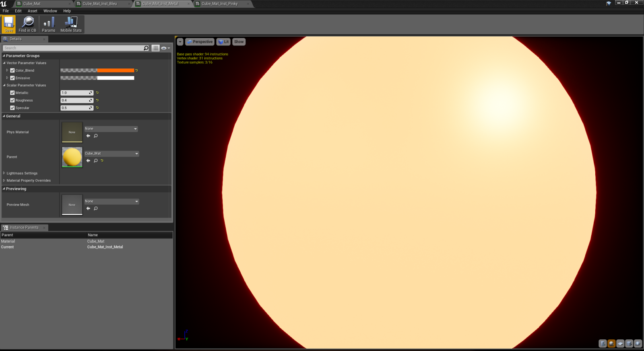Open Edit menu
The height and width of the screenshot is (351, 644).
(x=18, y=11)
